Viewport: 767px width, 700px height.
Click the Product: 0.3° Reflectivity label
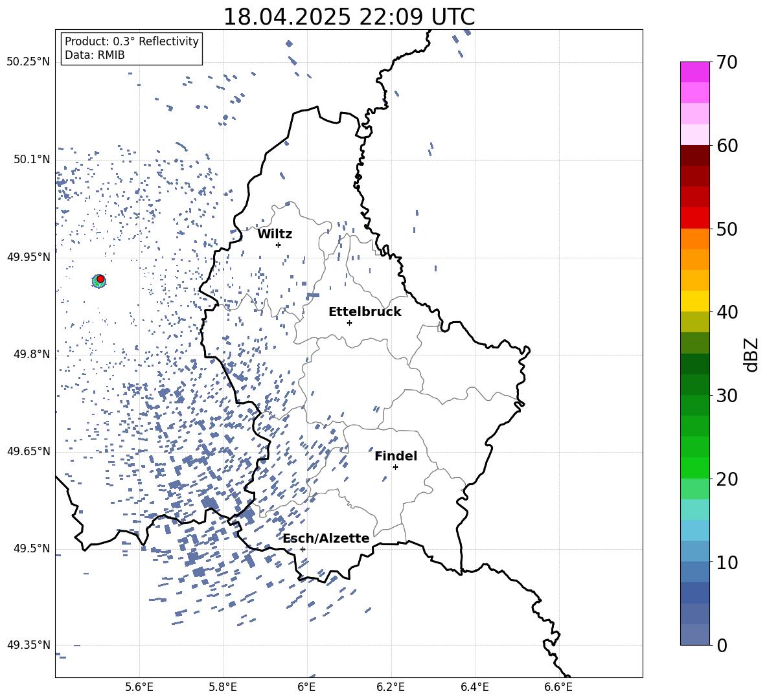132,41
